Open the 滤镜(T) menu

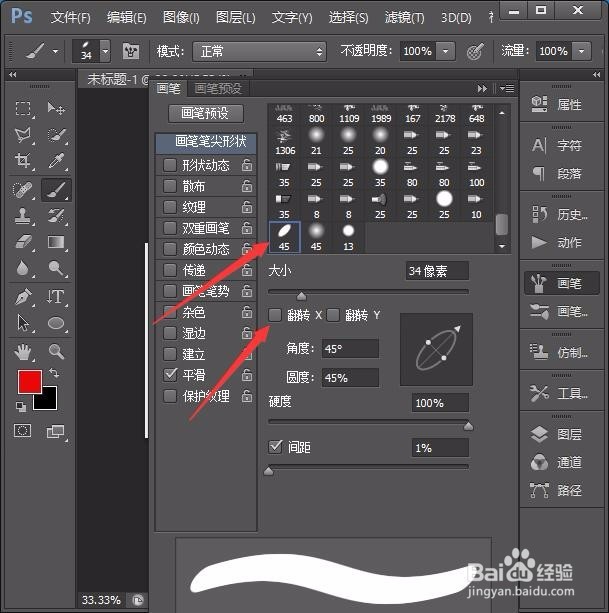click(404, 18)
